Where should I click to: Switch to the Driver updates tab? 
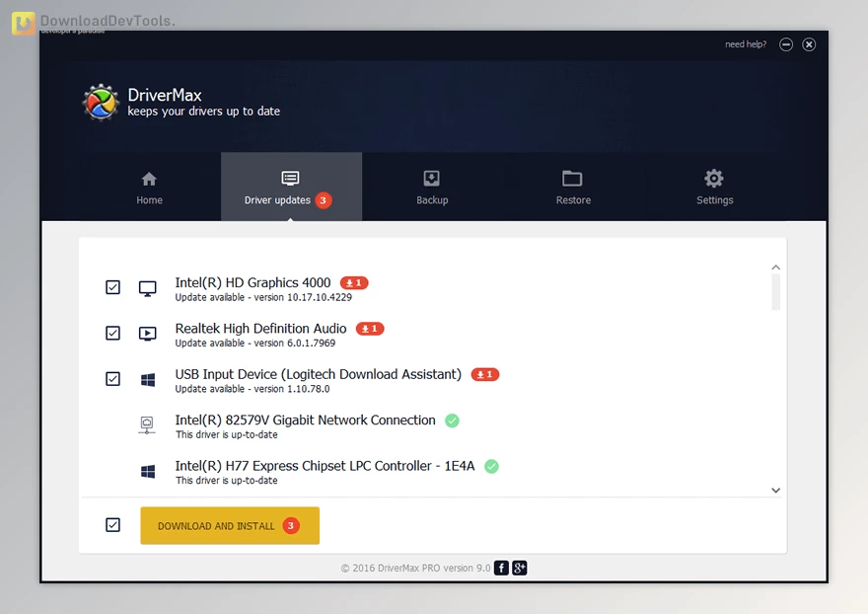click(x=291, y=187)
